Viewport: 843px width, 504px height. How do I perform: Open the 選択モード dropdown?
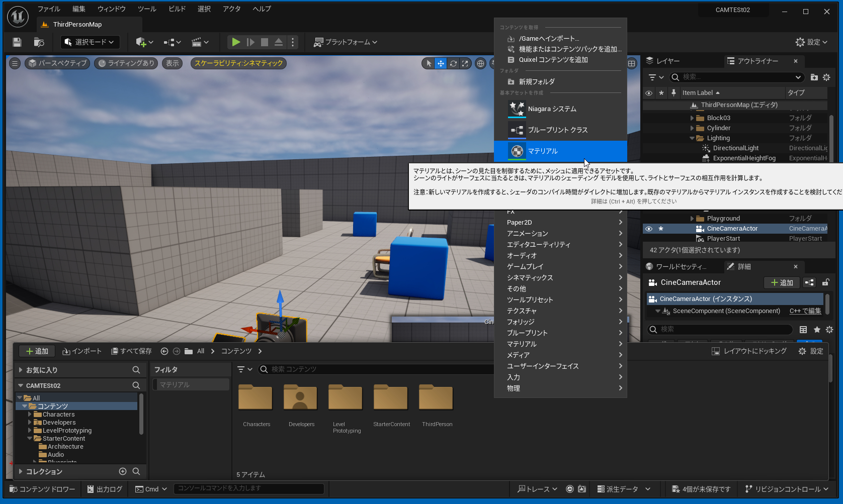click(90, 42)
